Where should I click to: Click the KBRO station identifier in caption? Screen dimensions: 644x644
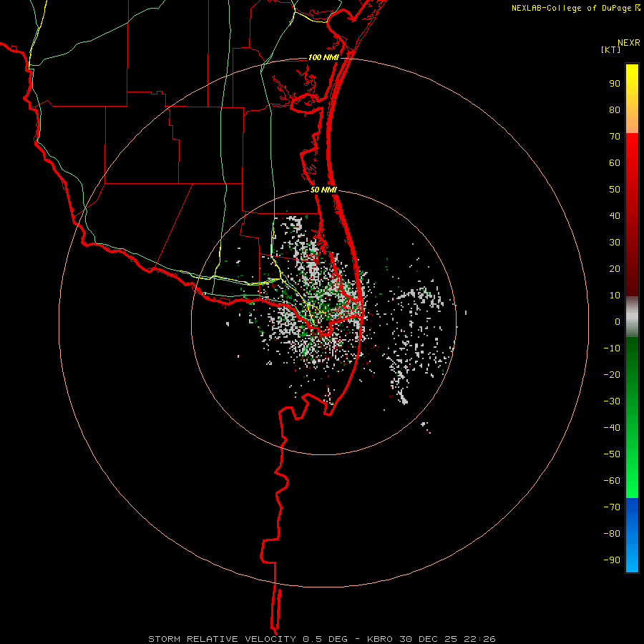[x=380, y=639]
